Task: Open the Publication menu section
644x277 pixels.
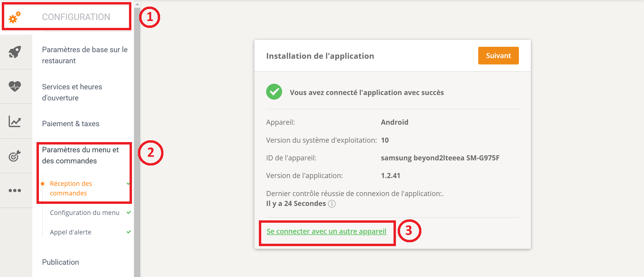Action: [60, 262]
